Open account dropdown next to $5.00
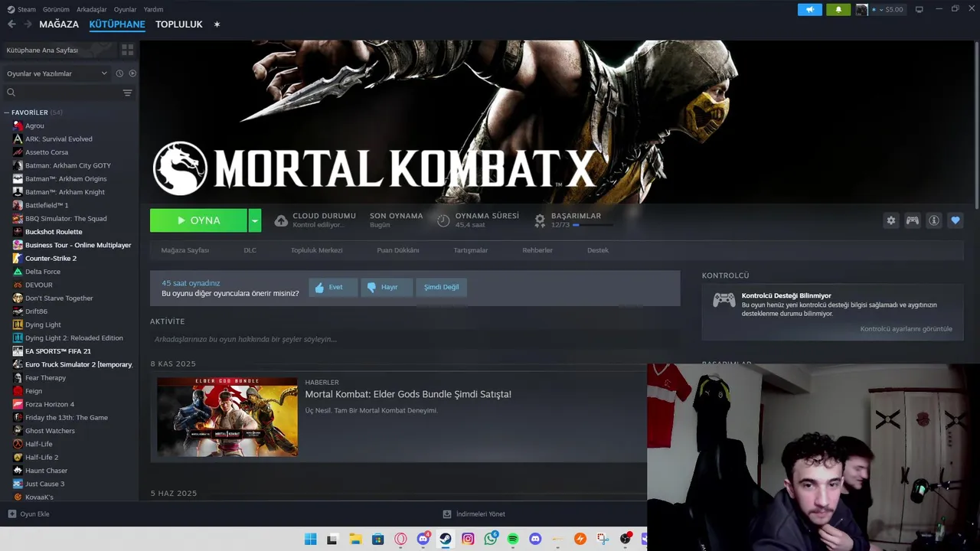 [x=880, y=9]
